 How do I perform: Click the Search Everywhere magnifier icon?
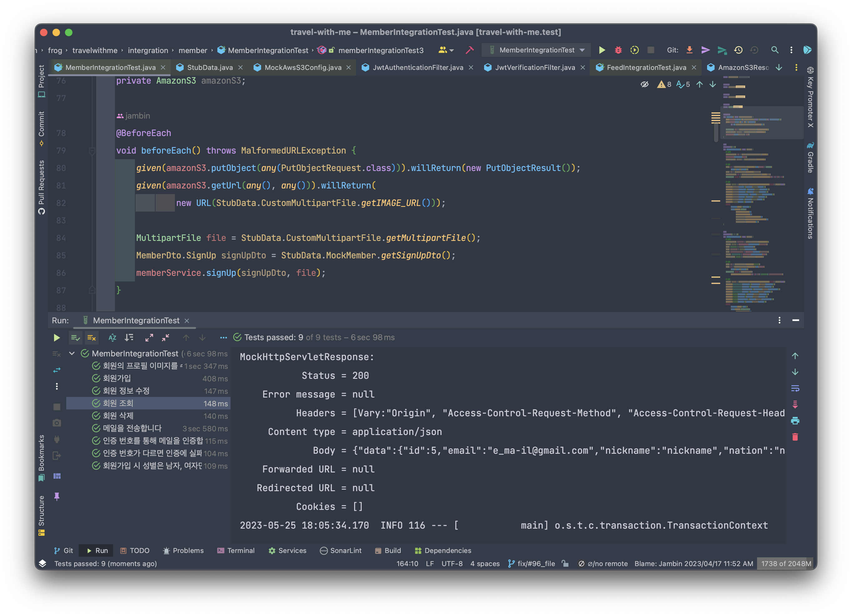click(775, 50)
